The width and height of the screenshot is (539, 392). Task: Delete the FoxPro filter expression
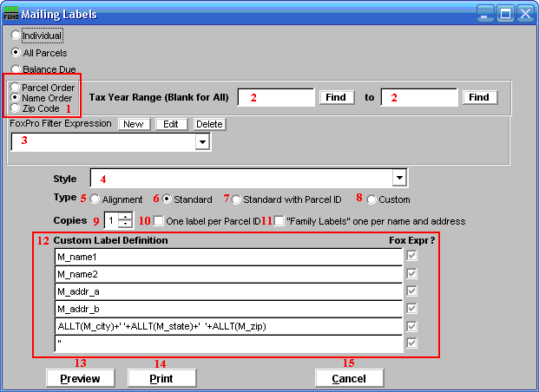tap(208, 124)
